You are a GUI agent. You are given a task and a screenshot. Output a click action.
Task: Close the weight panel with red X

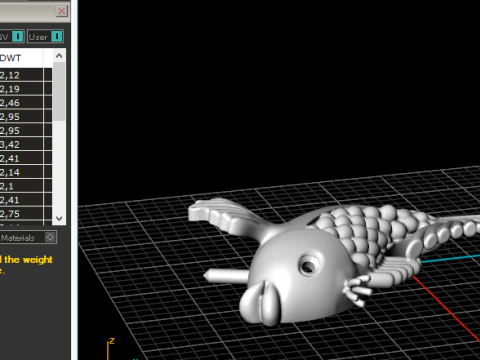(62, 11)
